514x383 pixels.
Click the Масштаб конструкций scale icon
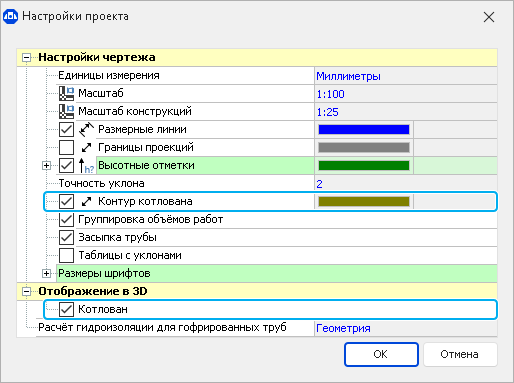click(x=67, y=111)
